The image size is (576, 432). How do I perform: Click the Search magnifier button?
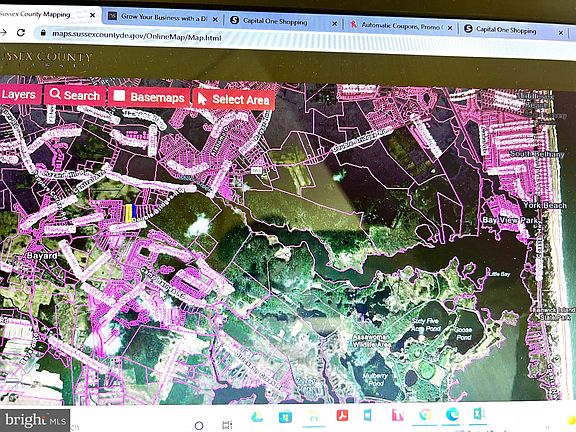click(75, 96)
